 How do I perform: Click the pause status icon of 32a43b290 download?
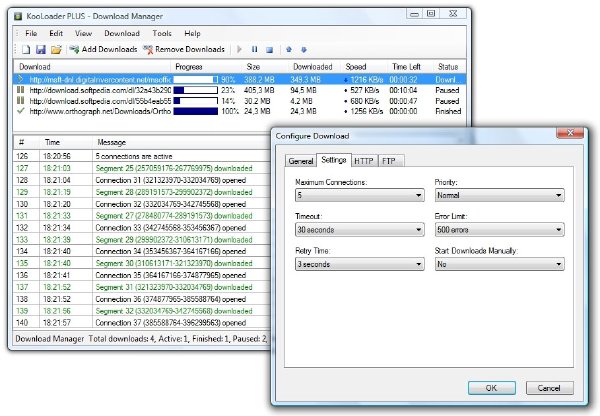(21, 90)
